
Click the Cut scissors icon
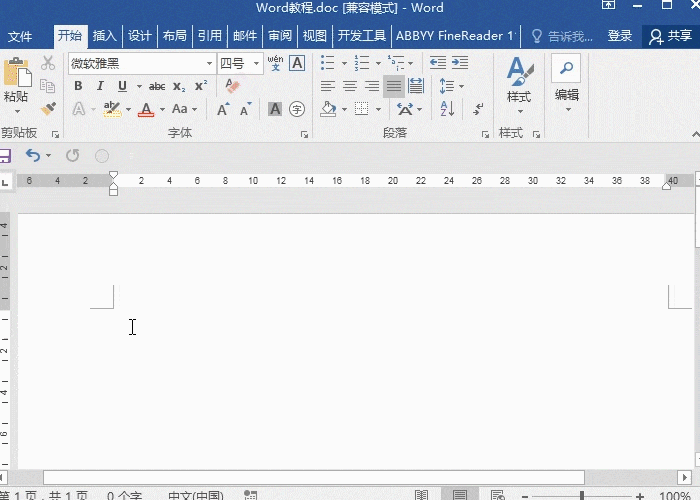(48, 63)
